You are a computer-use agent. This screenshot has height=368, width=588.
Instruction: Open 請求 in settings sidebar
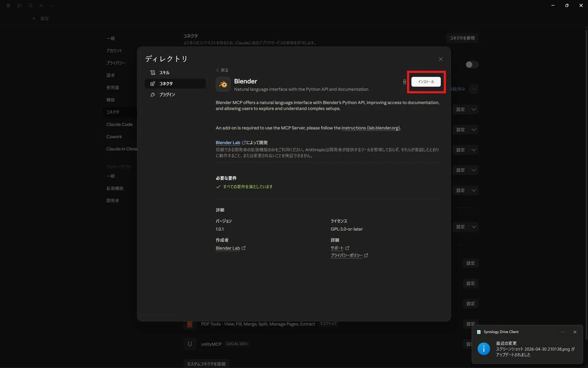111,75
